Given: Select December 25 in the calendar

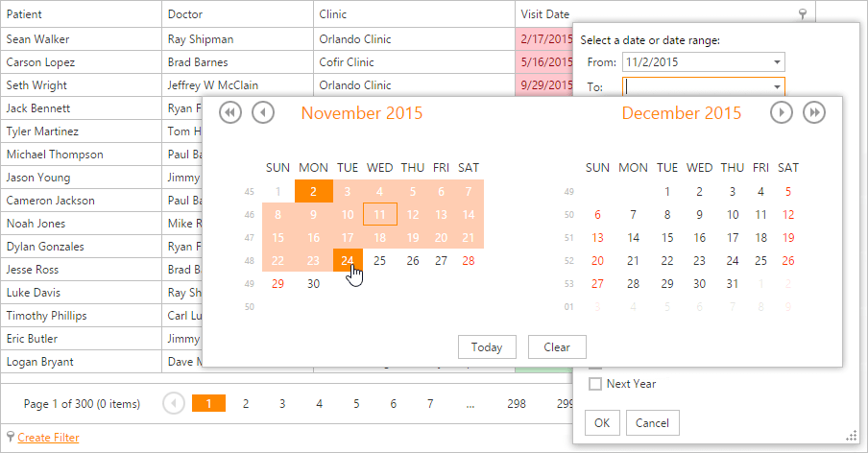Looking at the screenshot, I should 760,260.
